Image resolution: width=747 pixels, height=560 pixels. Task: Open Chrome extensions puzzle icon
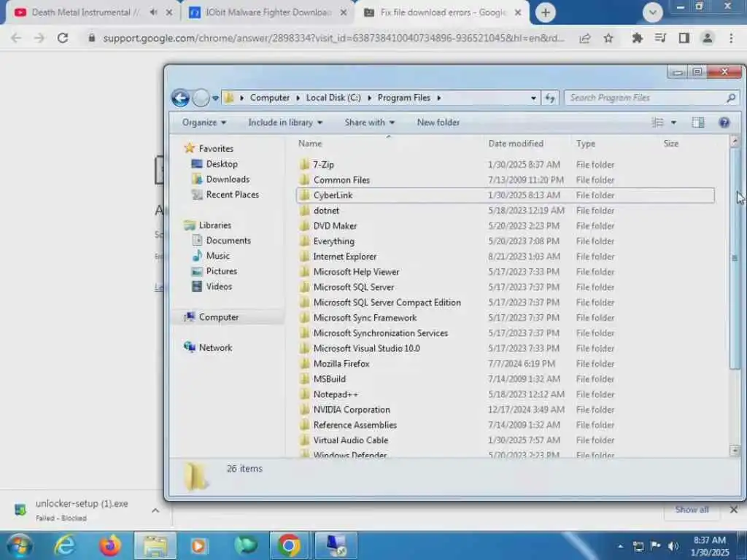(637, 38)
